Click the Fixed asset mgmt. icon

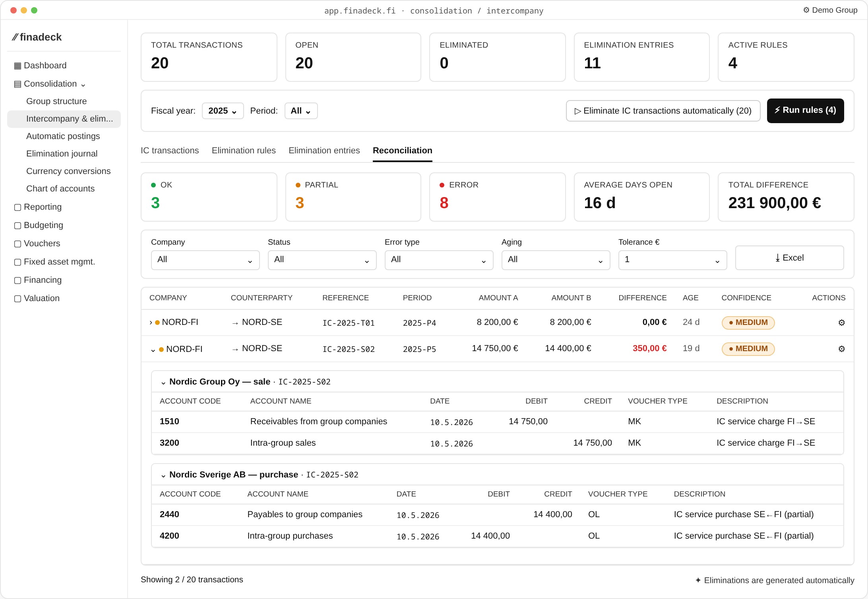pyautogui.click(x=17, y=262)
